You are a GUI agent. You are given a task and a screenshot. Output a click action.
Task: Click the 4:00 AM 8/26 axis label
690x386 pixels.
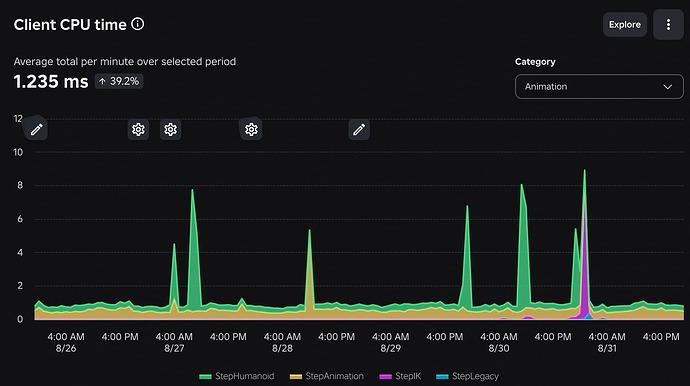pos(66,342)
